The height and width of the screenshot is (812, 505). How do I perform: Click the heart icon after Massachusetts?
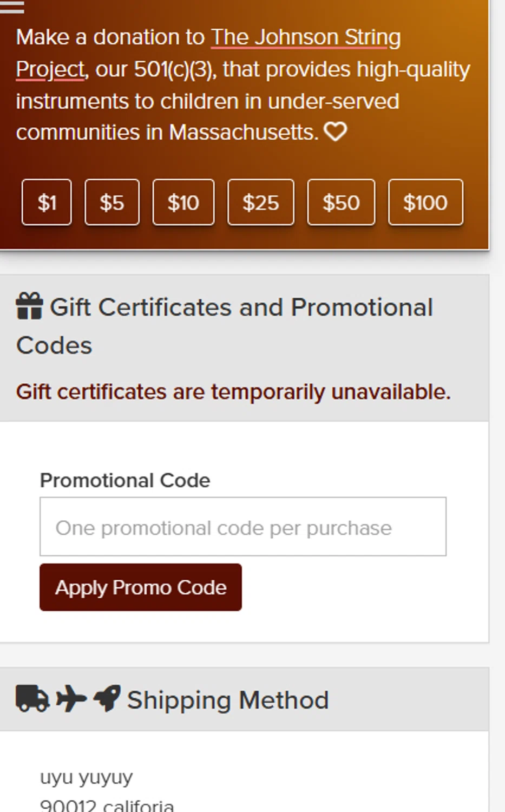tap(335, 132)
